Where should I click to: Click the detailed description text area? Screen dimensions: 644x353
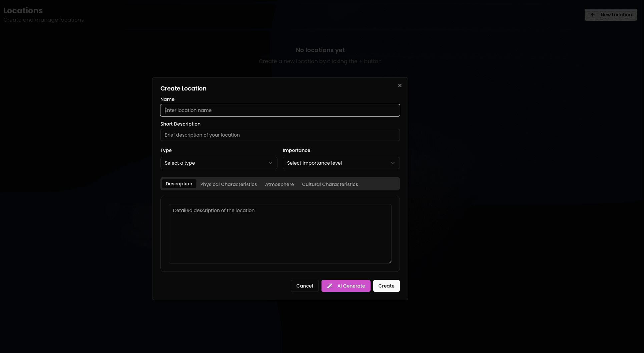[280, 234]
